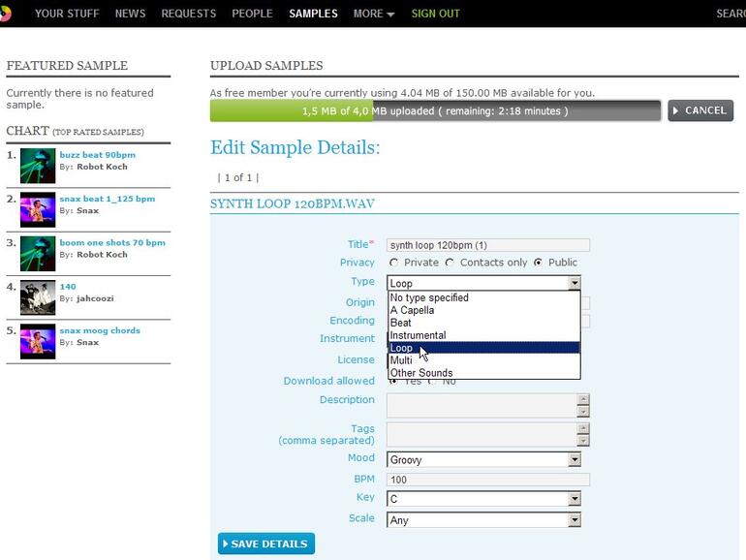Open the boom one shots 70 bpm link
The height and width of the screenshot is (560, 746).
coord(112,242)
